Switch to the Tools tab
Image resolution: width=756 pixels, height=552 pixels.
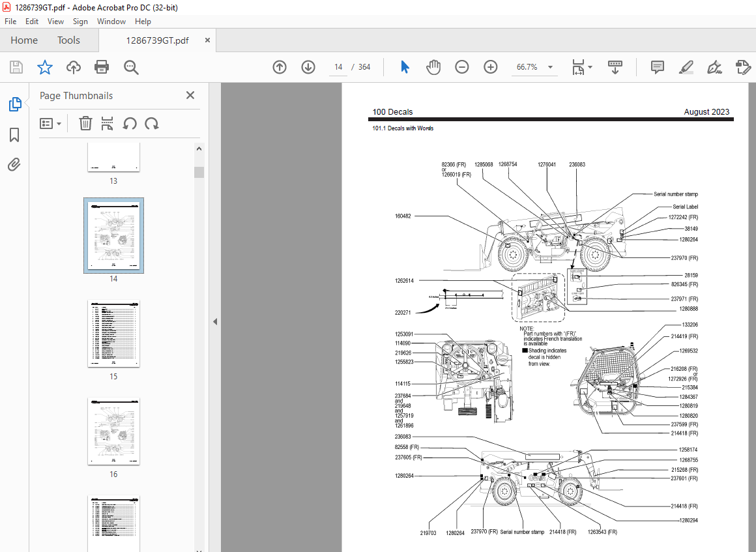68,40
